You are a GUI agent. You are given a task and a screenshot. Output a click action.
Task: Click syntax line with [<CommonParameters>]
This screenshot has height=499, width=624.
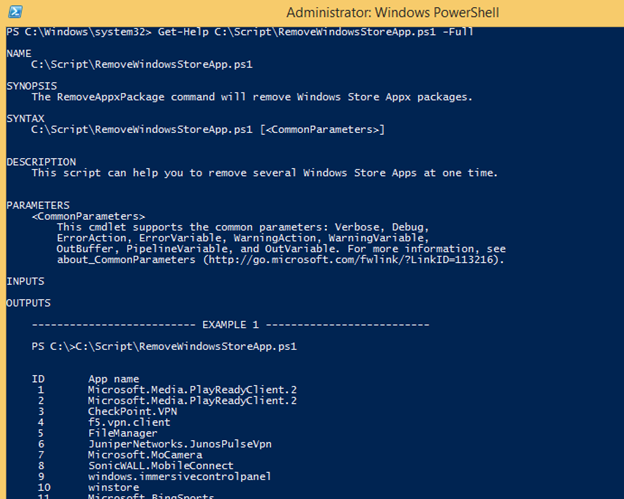coord(208,130)
